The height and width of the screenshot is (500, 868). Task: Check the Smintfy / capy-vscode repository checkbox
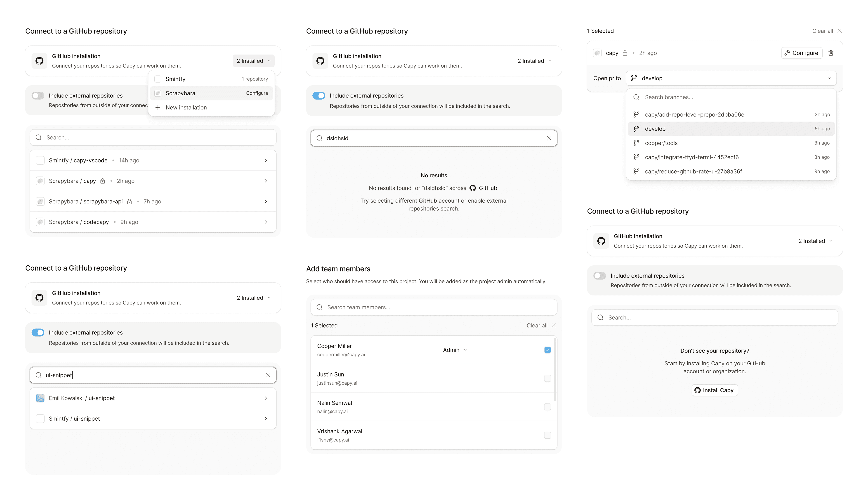40,160
